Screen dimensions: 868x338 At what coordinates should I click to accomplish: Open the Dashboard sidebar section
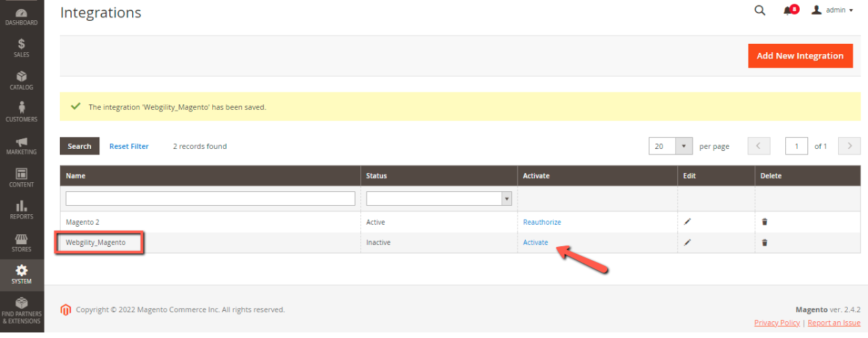pyautogui.click(x=22, y=17)
